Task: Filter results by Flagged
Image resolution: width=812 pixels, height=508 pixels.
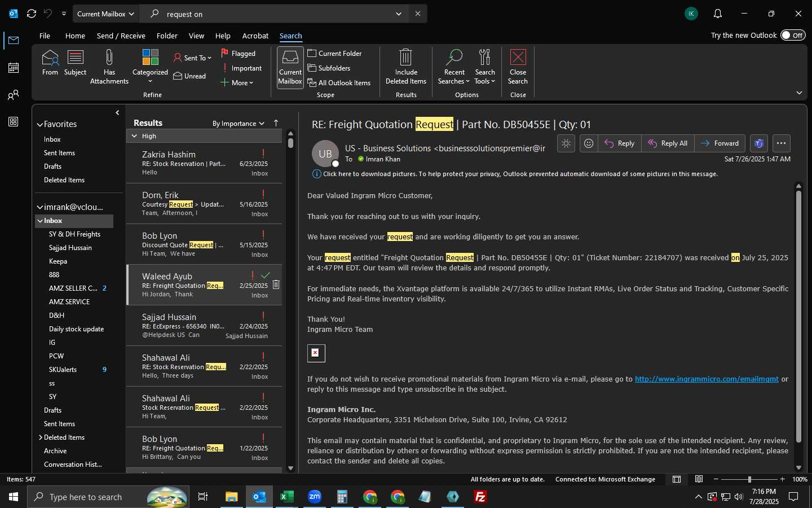Action: point(239,54)
